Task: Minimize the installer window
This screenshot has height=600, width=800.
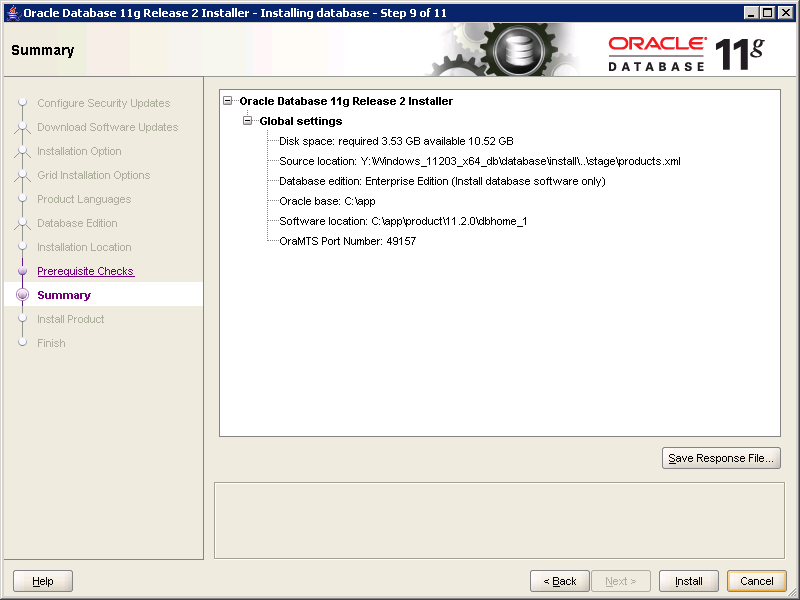Action: coord(751,13)
